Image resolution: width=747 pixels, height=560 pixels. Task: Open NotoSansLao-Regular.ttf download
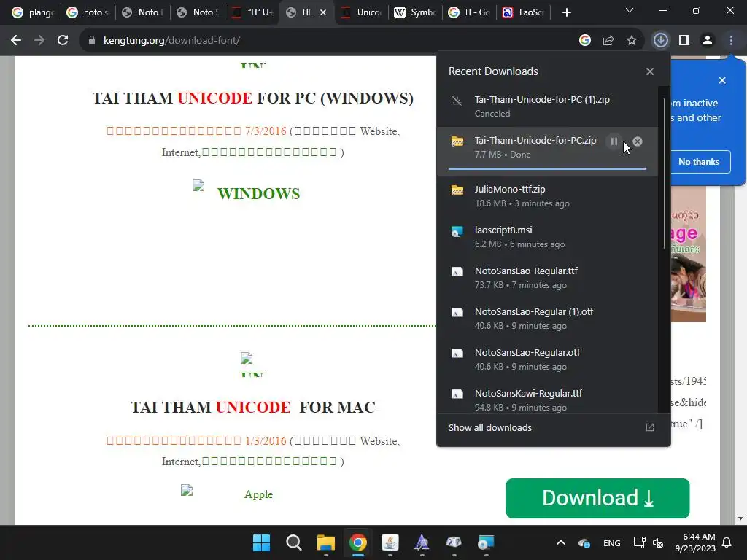pyautogui.click(x=547, y=278)
